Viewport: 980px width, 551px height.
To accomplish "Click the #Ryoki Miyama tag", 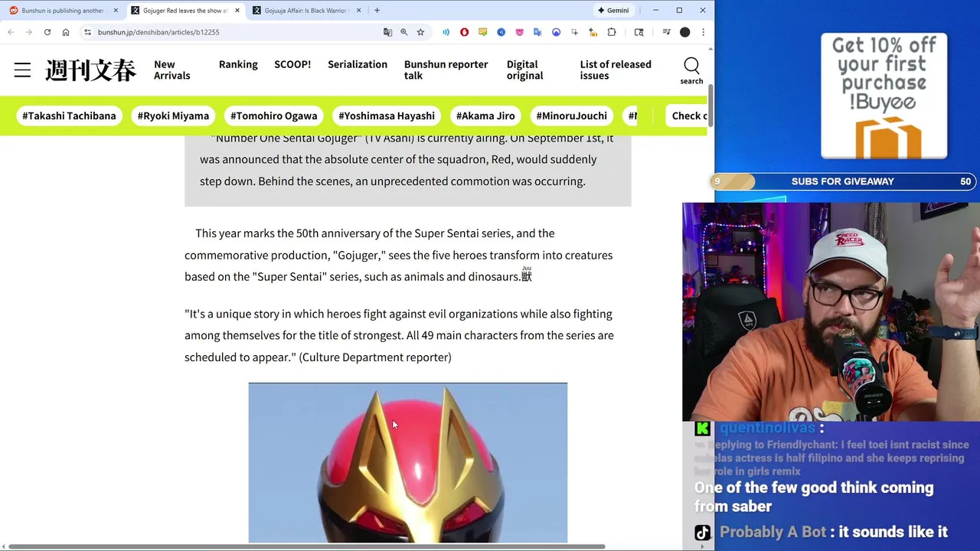I will 173,116.
